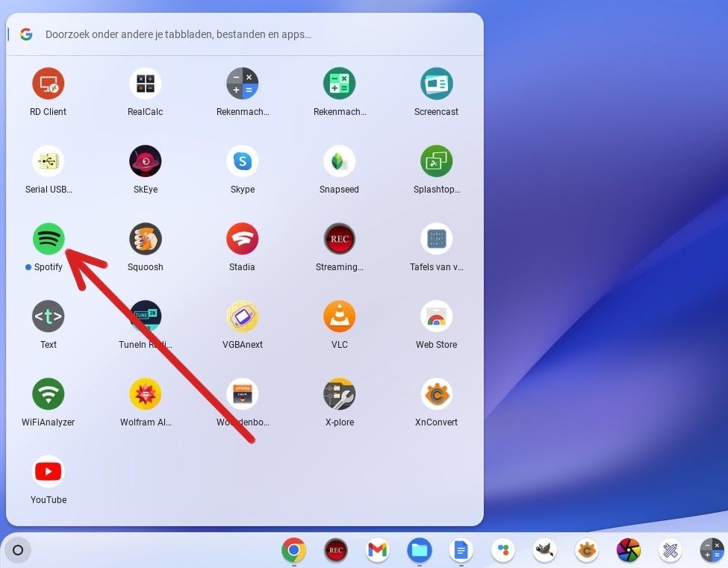Launch VLC media player
Image resolution: width=728 pixels, height=568 pixels.
coord(340,316)
